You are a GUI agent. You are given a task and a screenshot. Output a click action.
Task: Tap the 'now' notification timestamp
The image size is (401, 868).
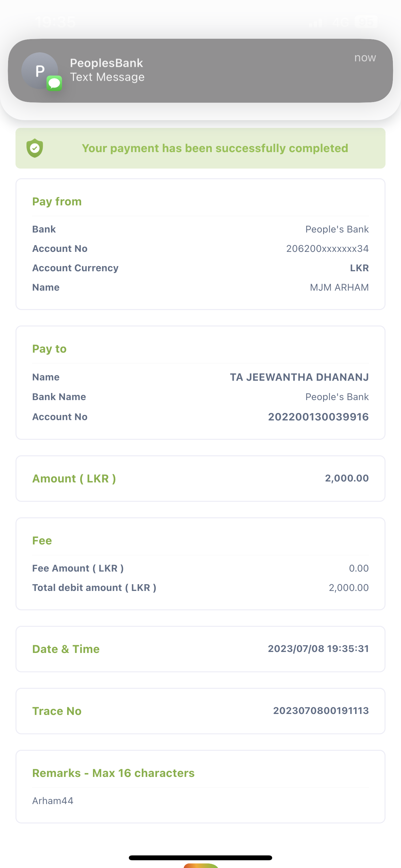pos(365,57)
